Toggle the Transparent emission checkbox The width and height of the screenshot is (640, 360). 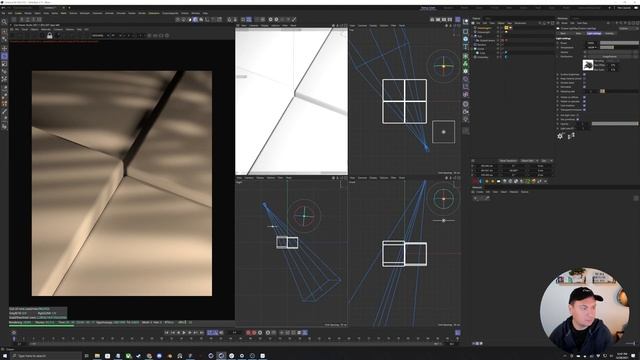[584, 110]
